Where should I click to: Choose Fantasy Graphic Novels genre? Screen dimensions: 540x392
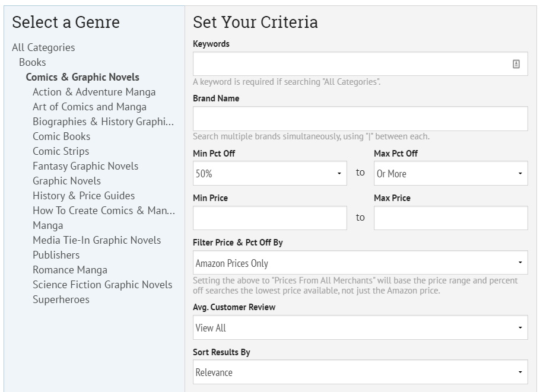coord(85,166)
